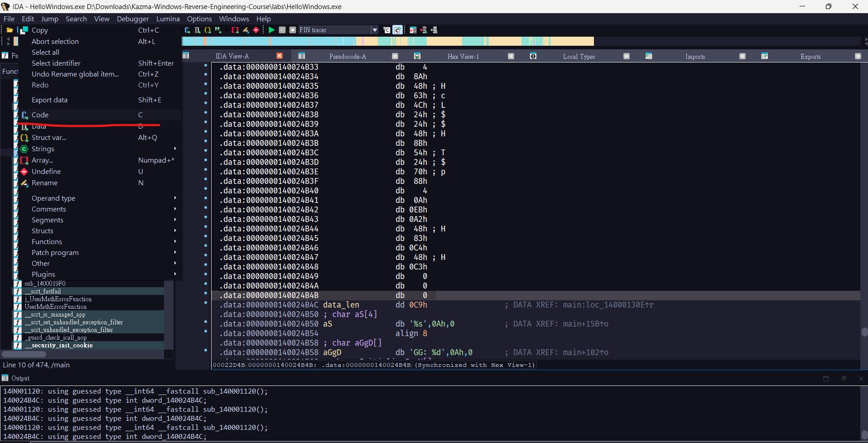Select UserMathErrorFunction in the functions list
This screenshot has height=443, width=868.
click(55, 307)
